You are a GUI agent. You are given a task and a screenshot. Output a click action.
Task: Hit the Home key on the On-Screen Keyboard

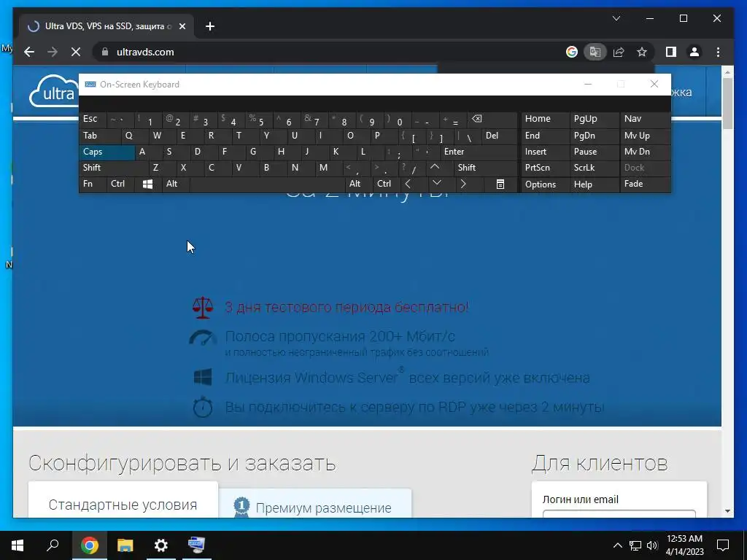tap(545, 119)
